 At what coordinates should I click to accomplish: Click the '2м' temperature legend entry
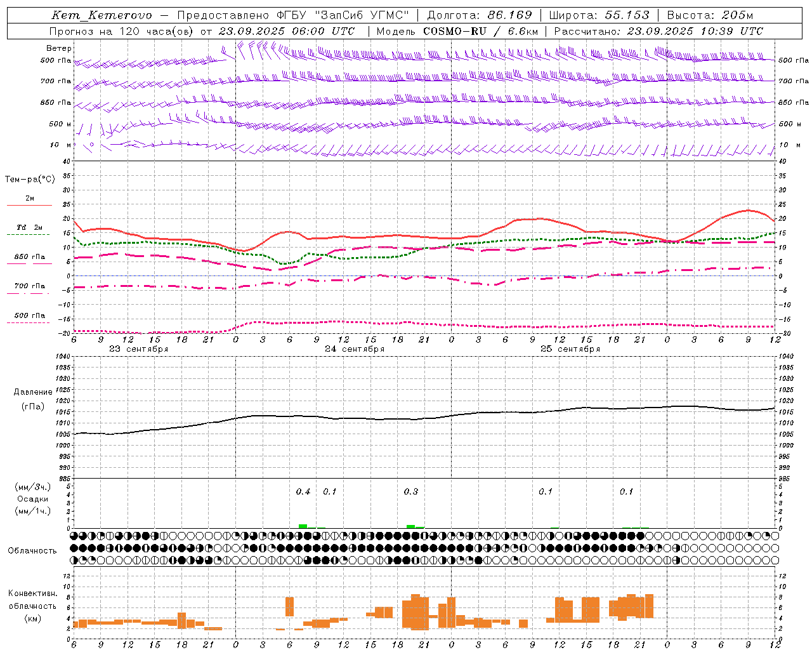point(30,199)
